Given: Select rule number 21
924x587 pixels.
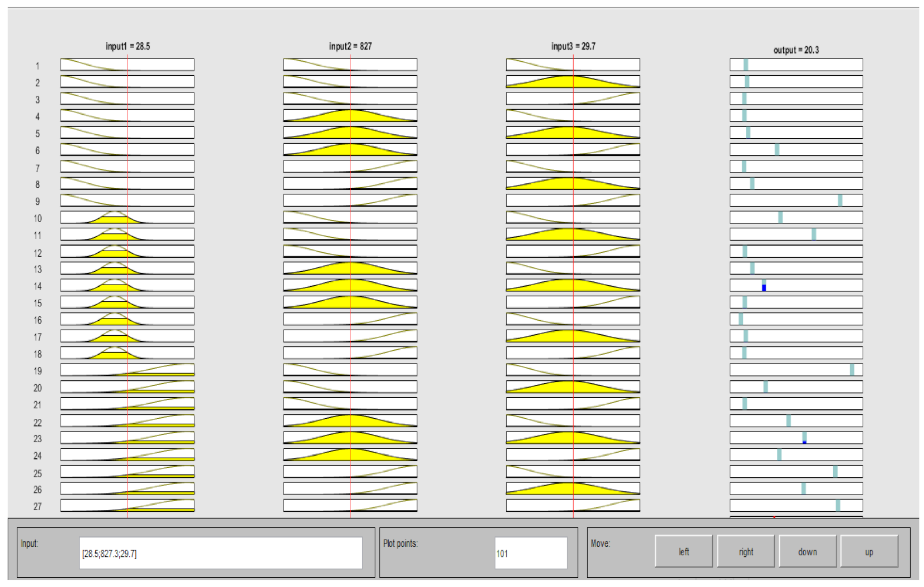Looking at the screenshot, I should click(38, 405).
